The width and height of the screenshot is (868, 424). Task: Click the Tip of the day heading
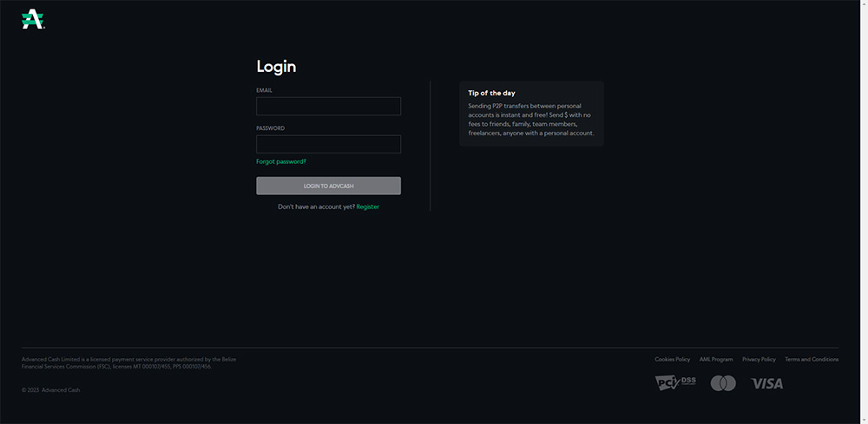492,93
